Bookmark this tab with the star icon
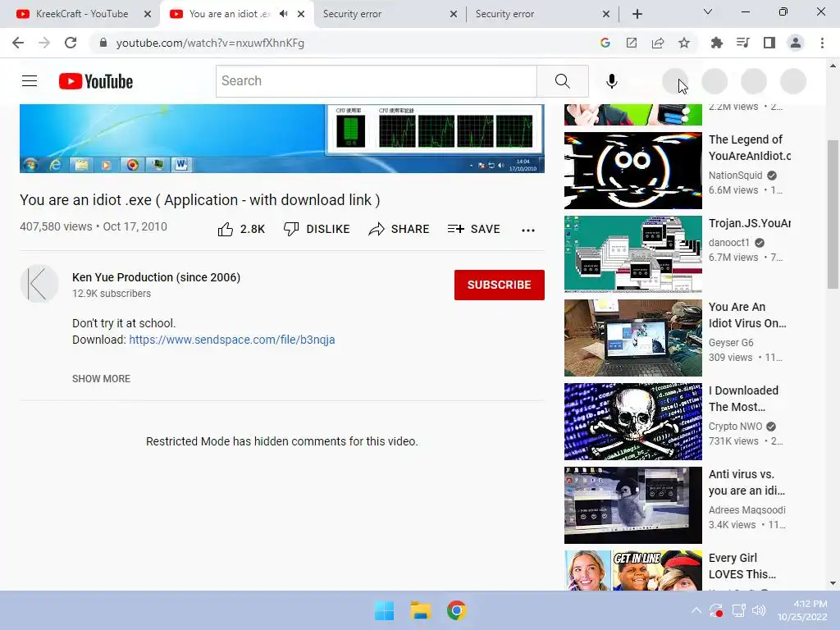This screenshot has width=840, height=630. pyautogui.click(x=684, y=43)
